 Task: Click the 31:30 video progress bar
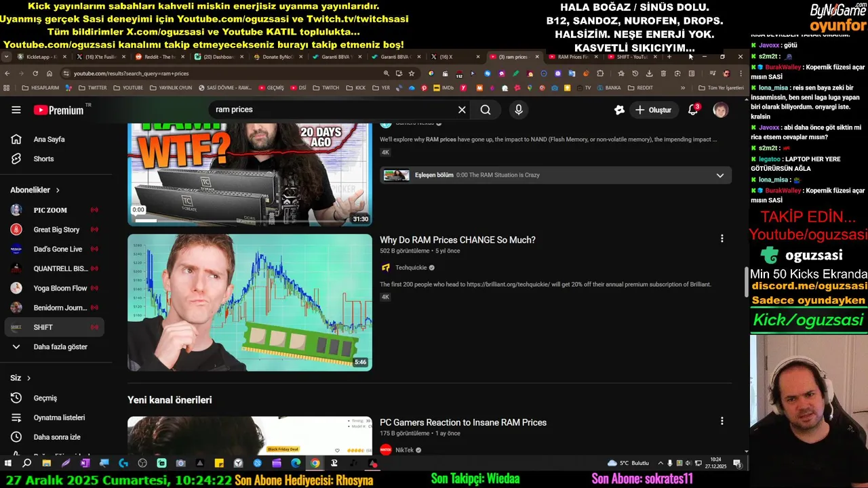click(x=241, y=220)
